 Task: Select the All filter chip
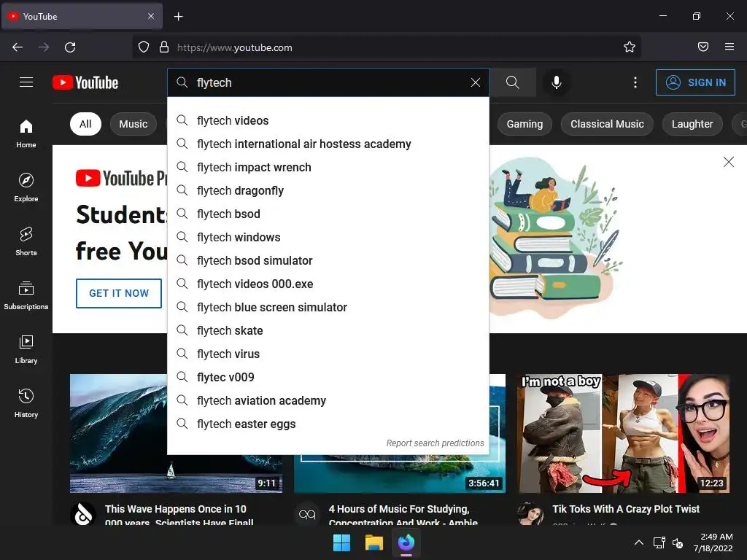85,124
